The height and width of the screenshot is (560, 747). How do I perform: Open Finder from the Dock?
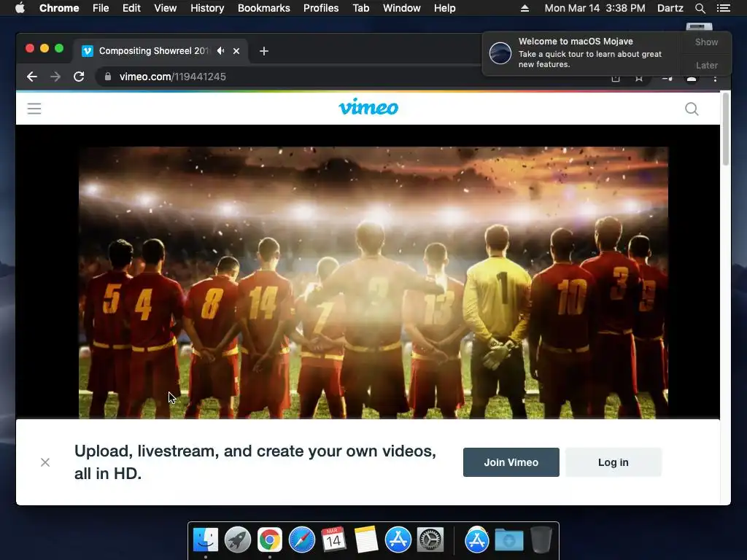point(206,540)
